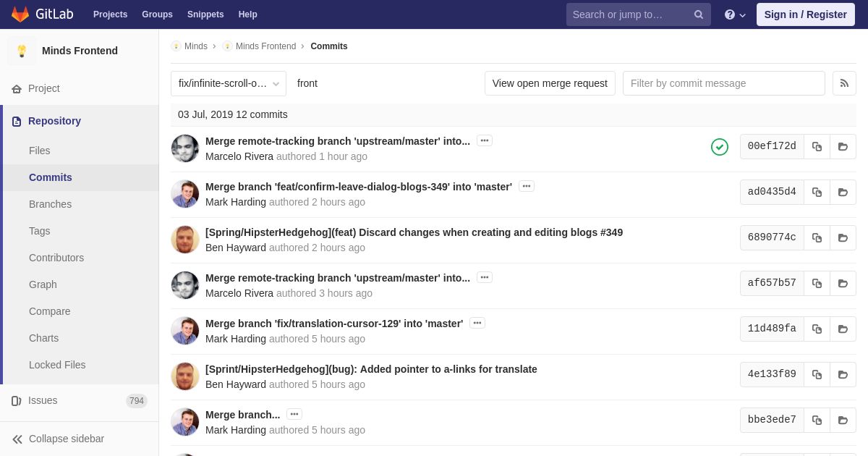Focus the Filter by commit message field
This screenshot has height=456, width=868.
click(723, 83)
